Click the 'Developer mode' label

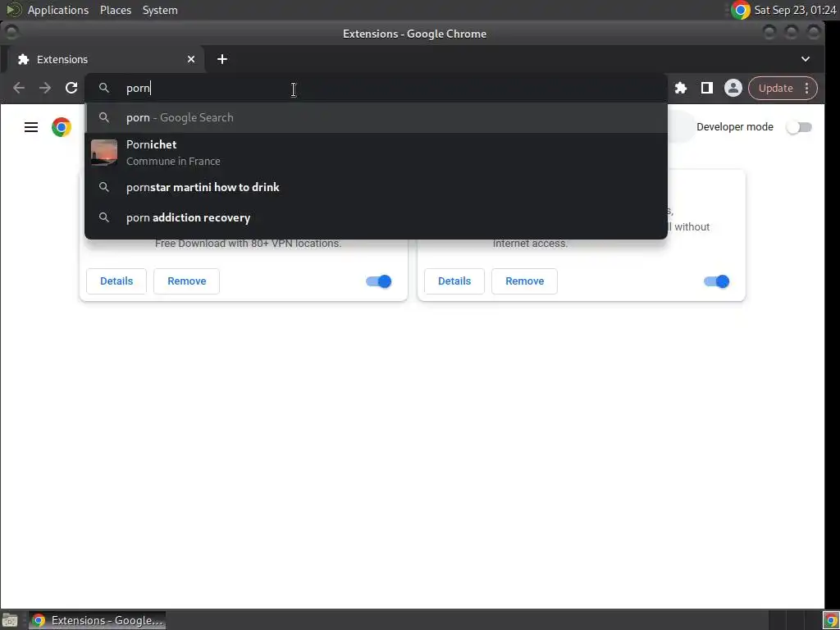(x=734, y=127)
